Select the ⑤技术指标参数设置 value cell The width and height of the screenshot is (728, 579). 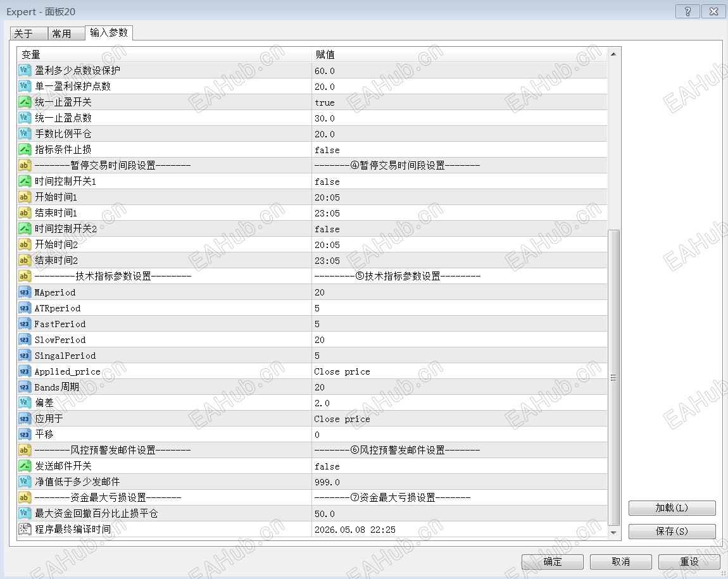459,276
